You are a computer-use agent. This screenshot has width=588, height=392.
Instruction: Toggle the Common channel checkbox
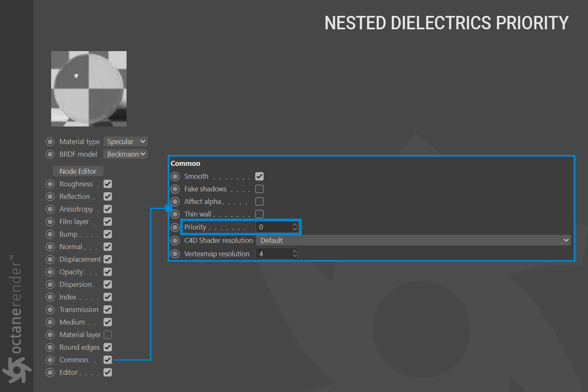(x=108, y=360)
